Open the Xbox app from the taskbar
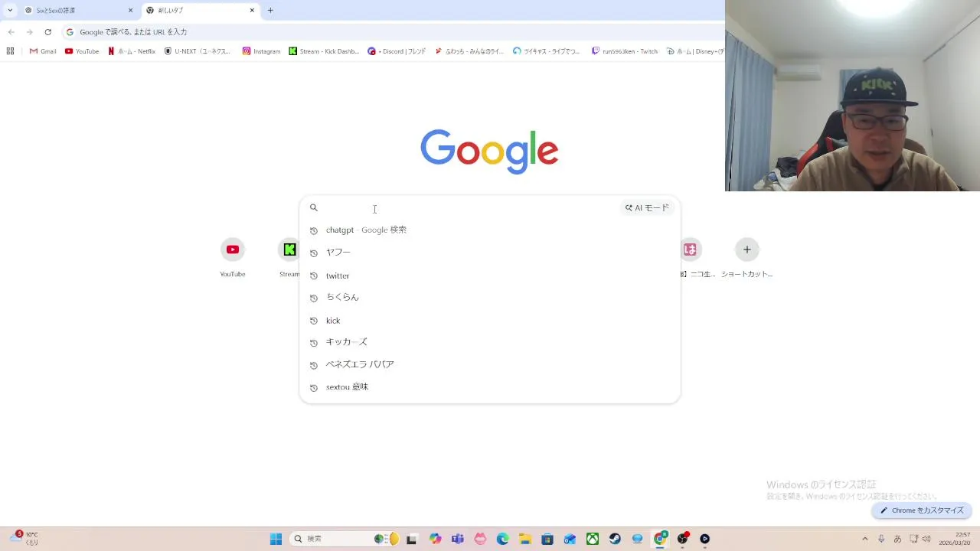 coord(593,539)
